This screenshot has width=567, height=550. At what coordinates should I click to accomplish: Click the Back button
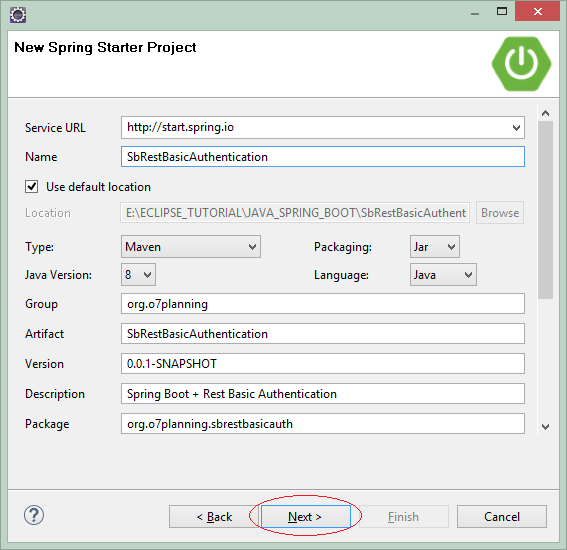(214, 516)
